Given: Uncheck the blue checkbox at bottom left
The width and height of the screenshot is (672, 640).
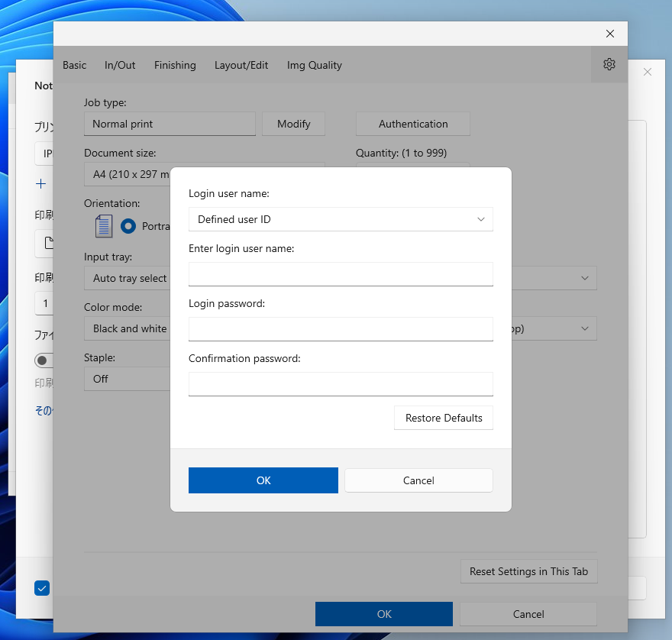Looking at the screenshot, I should pyautogui.click(x=42, y=588).
